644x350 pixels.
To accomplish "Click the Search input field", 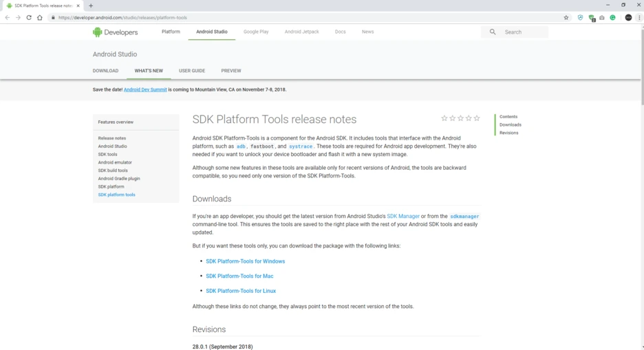I will tap(524, 32).
